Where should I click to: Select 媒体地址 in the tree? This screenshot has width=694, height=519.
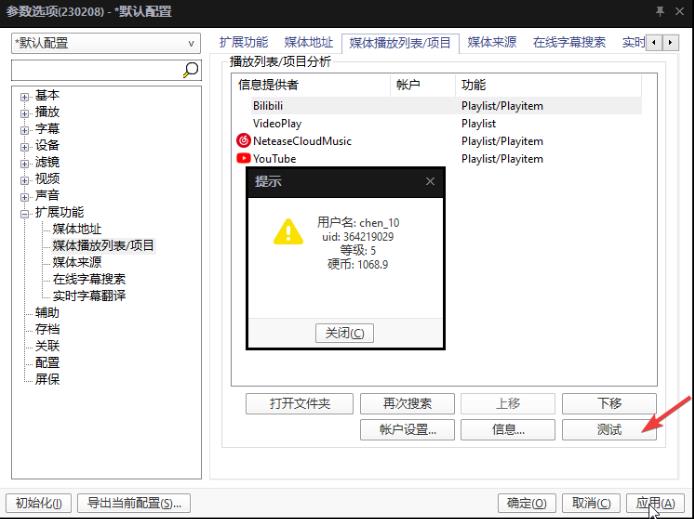77,229
